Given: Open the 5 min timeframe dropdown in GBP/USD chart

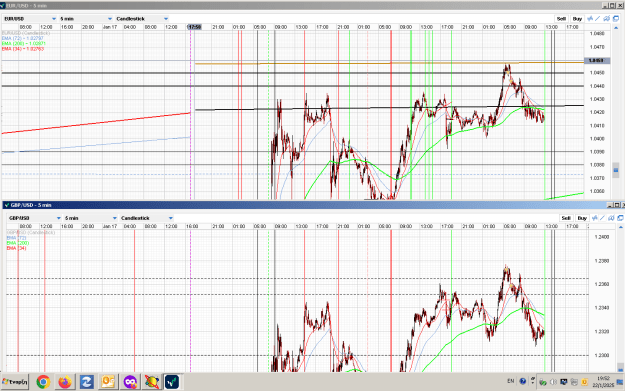Looking at the screenshot, I should pos(91,218).
